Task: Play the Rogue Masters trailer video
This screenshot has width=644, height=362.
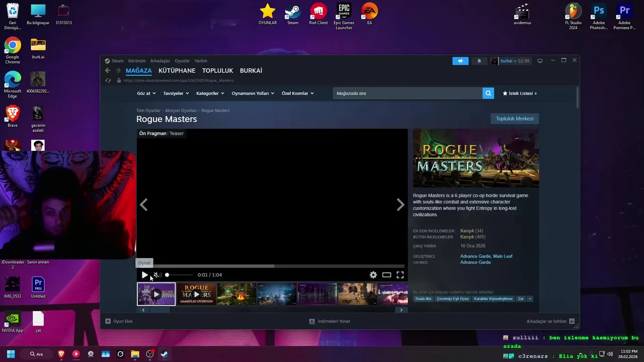Action: tap(145, 275)
